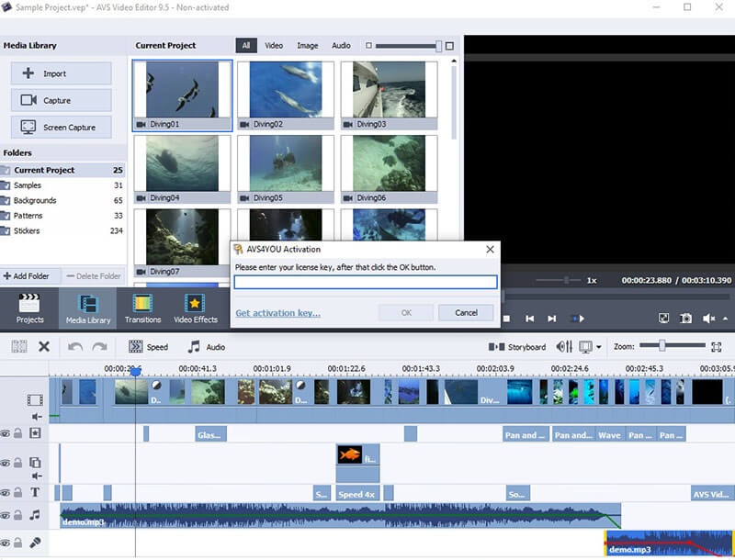This screenshot has width=735, height=560.
Task: Select the Current Project folder
Action: point(62,170)
